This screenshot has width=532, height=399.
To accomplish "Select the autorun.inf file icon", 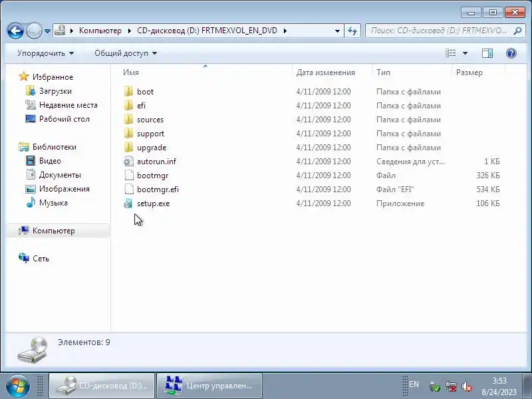I will click(128, 161).
